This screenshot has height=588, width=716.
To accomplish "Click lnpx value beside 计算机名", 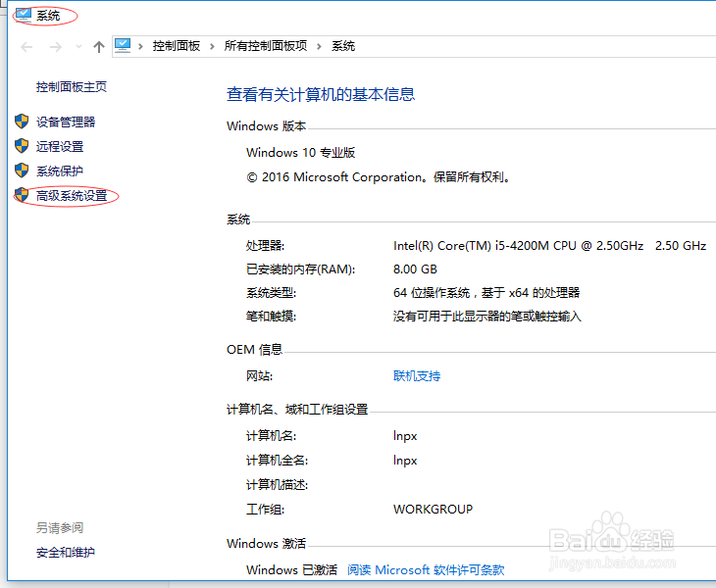I will click(x=405, y=436).
